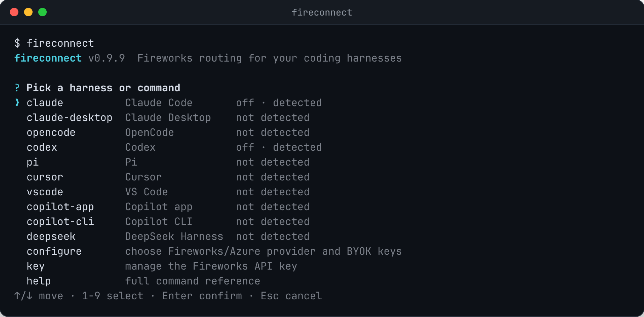644x317 pixels.
Task: Click the '$ fireconnect' command line
Action: (54, 43)
